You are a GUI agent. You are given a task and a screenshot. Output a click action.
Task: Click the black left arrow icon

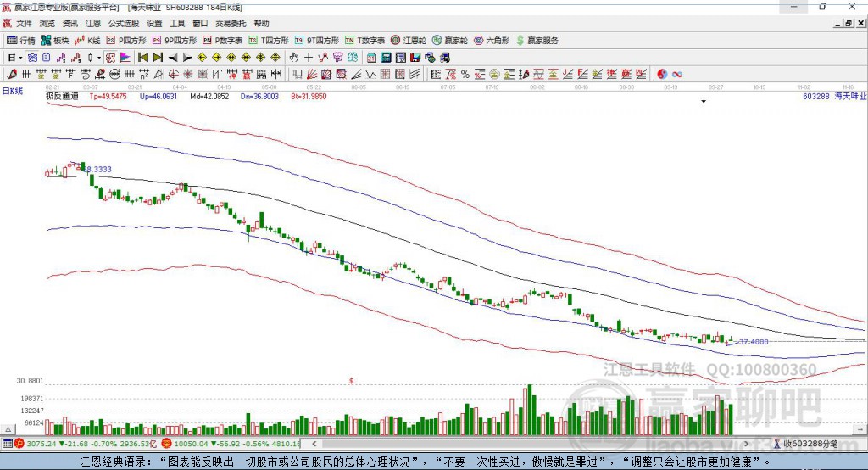tap(173, 58)
